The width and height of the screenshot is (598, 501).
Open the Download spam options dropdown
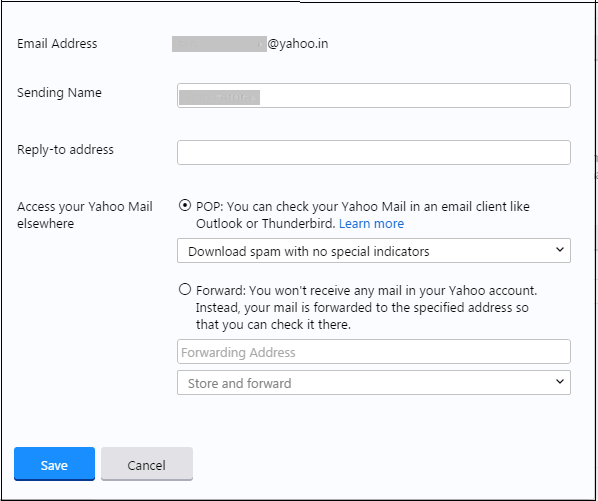click(x=374, y=250)
